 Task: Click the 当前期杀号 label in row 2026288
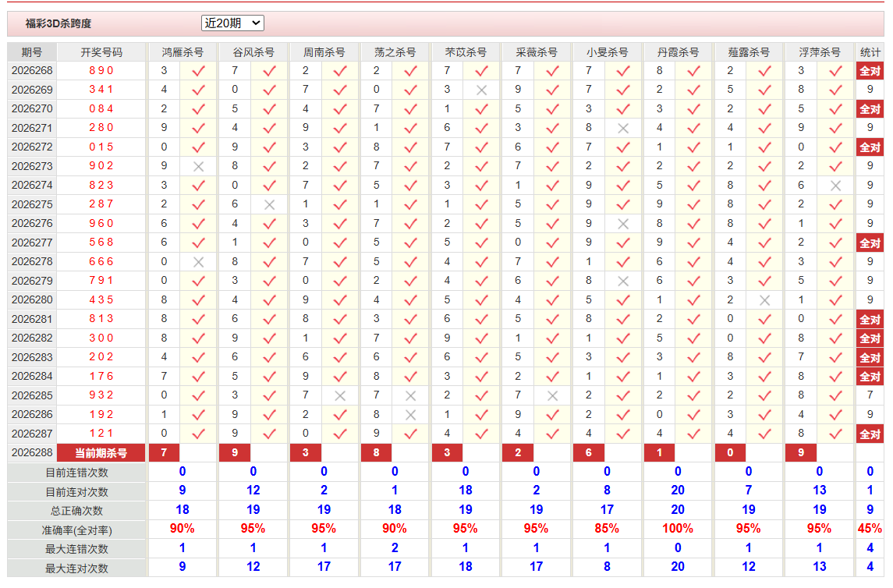click(101, 453)
